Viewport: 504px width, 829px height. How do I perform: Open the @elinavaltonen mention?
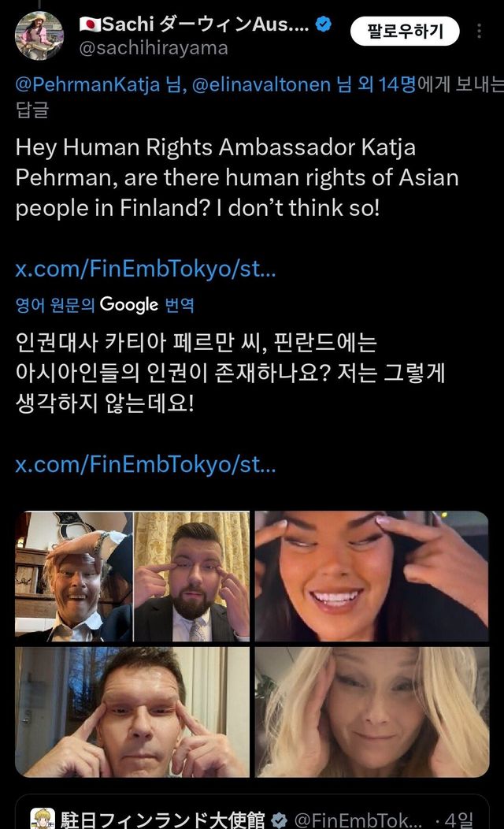[261, 84]
